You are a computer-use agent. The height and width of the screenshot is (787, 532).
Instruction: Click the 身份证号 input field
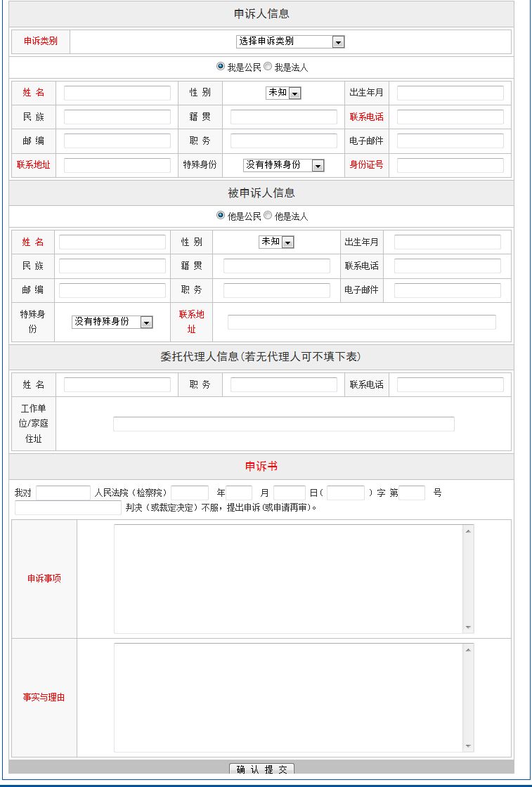point(450,165)
